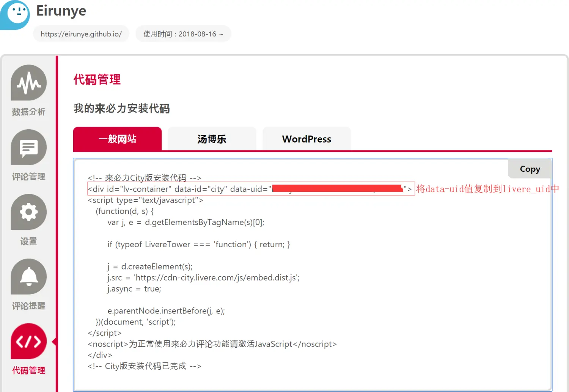Click the e.parentNode.insertBefore line
The image size is (569, 392).
[x=166, y=311]
